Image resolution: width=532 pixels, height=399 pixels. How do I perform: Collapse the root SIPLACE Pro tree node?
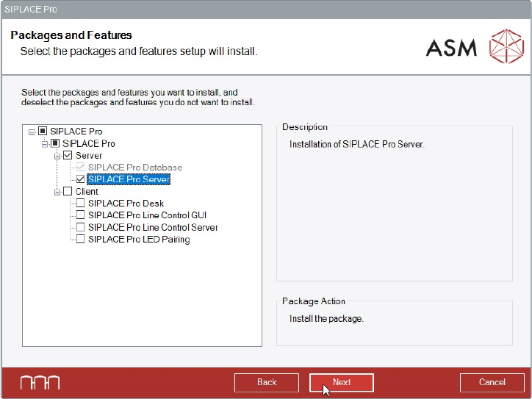point(32,132)
